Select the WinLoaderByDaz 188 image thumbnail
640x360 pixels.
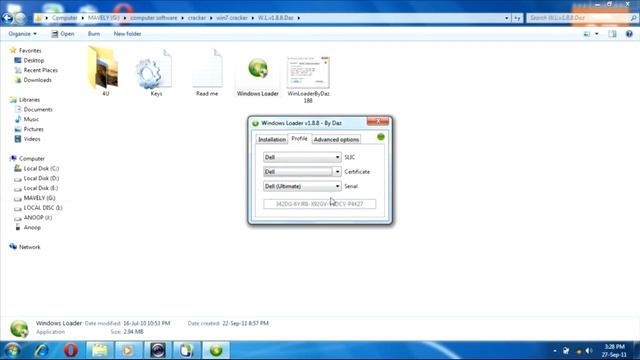pos(308,73)
